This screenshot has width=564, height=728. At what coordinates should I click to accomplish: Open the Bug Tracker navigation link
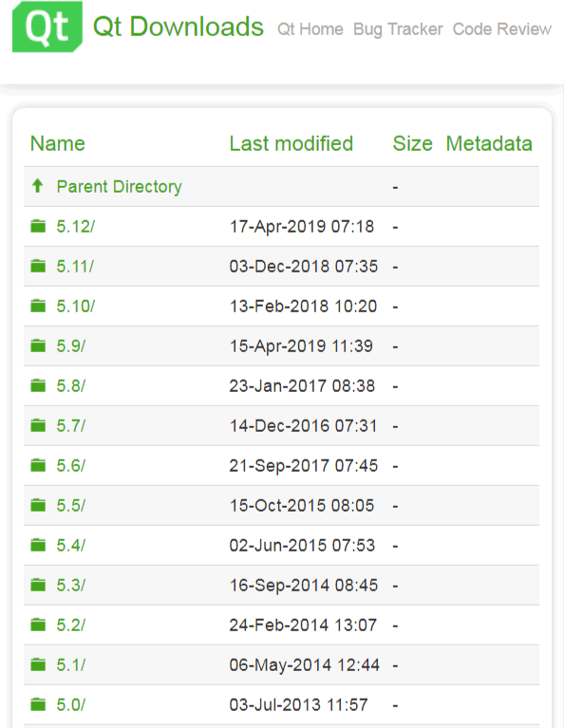coord(398,29)
